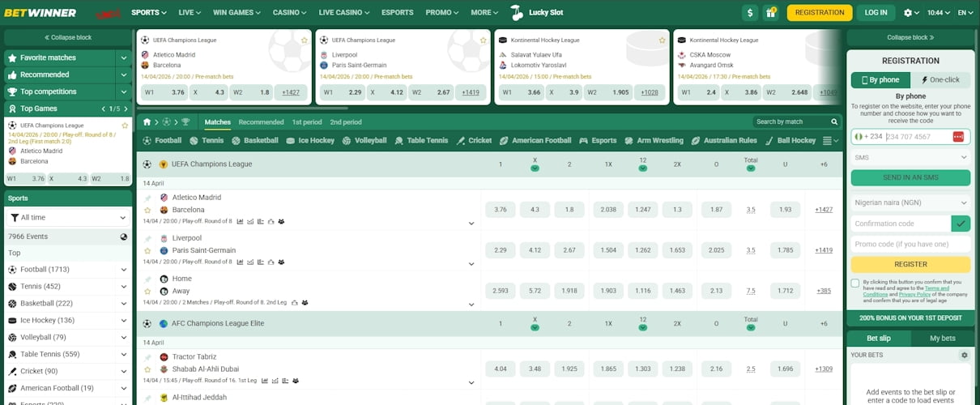Select Basketball in sports icon bar
This screenshot has width=980, height=405.
[x=255, y=140]
